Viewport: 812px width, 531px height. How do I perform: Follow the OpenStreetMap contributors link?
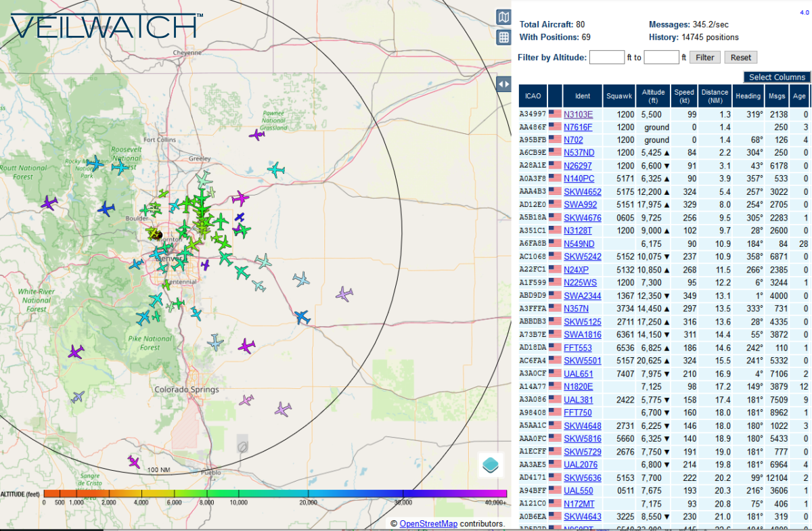(428, 524)
